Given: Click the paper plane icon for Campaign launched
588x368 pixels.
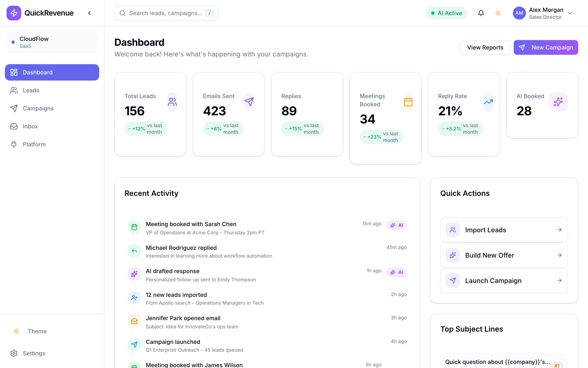Looking at the screenshot, I should pyautogui.click(x=134, y=345).
